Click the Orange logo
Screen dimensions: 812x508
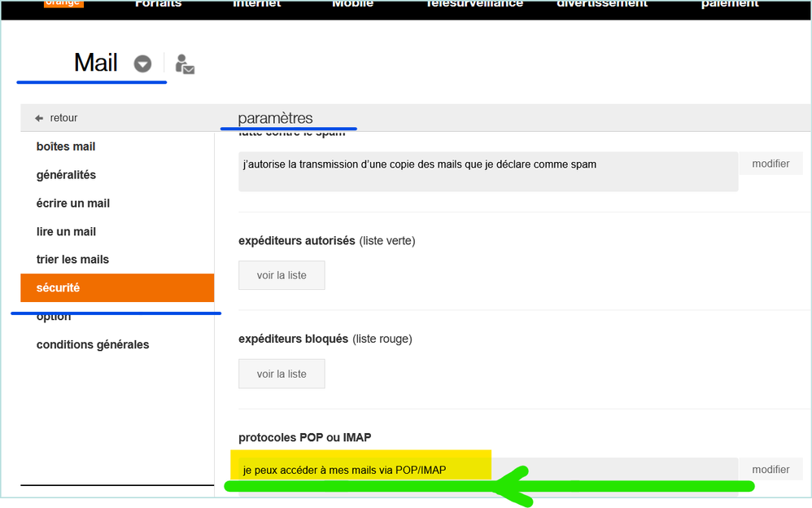(x=63, y=3)
